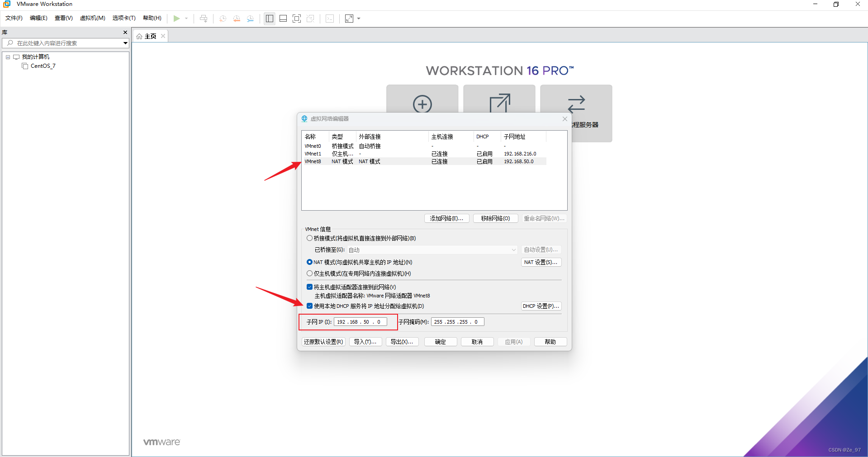The width and height of the screenshot is (868, 457).
Task: Click the globe icon in the 虚拟网络编辑器 title
Action: click(x=304, y=119)
